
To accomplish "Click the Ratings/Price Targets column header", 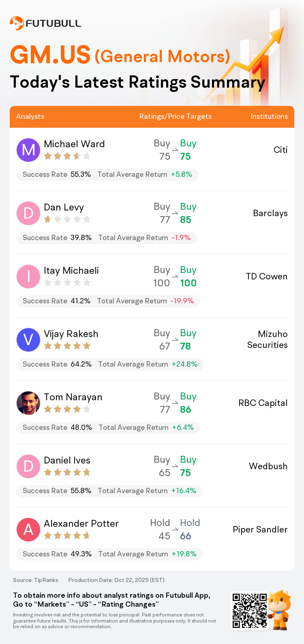I will click(x=175, y=116).
